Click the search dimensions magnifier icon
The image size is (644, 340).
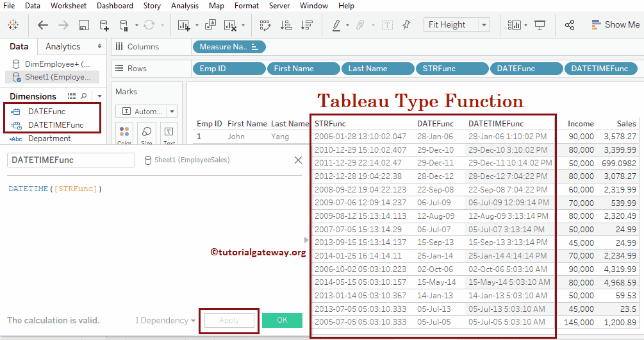[84, 96]
